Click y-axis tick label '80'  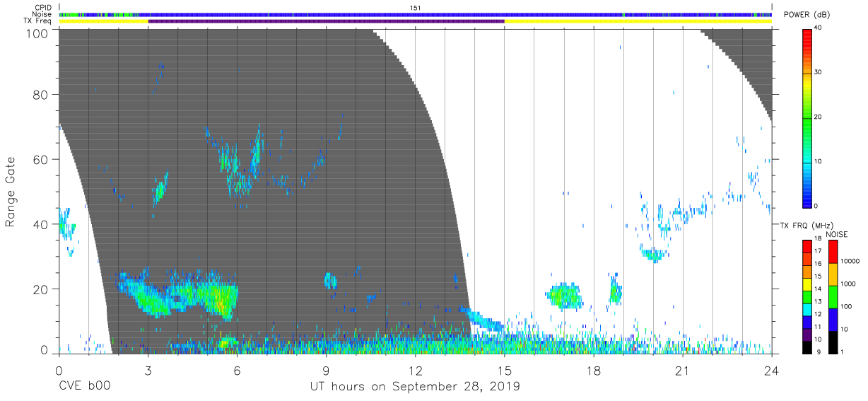coord(40,95)
